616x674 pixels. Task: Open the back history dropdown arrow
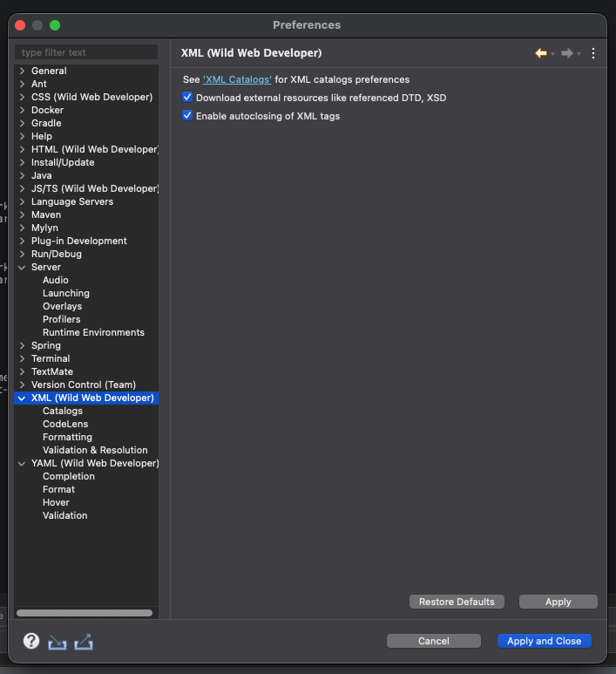553,54
